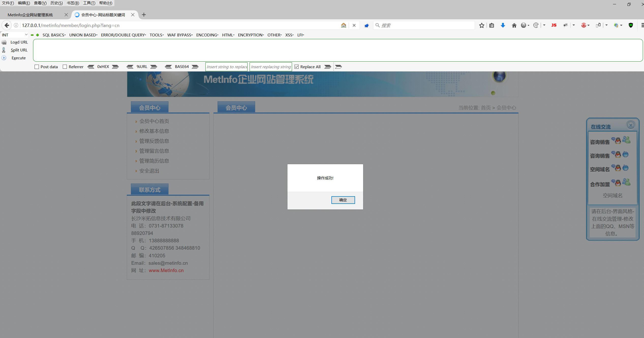Click the shield icon in toolbar
The width and height of the screenshot is (644, 338).
[x=631, y=25]
